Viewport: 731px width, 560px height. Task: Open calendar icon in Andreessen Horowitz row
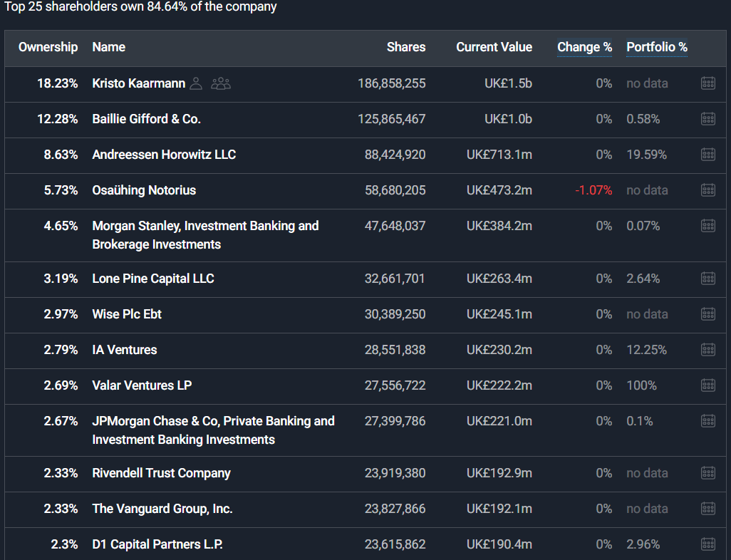(x=708, y=155)
